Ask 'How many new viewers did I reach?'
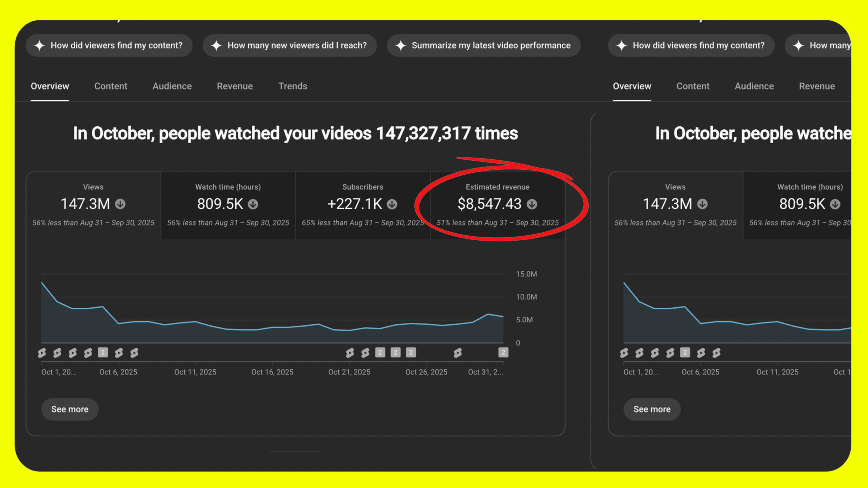This screenshot has width=868, height=488. point(289,45)
